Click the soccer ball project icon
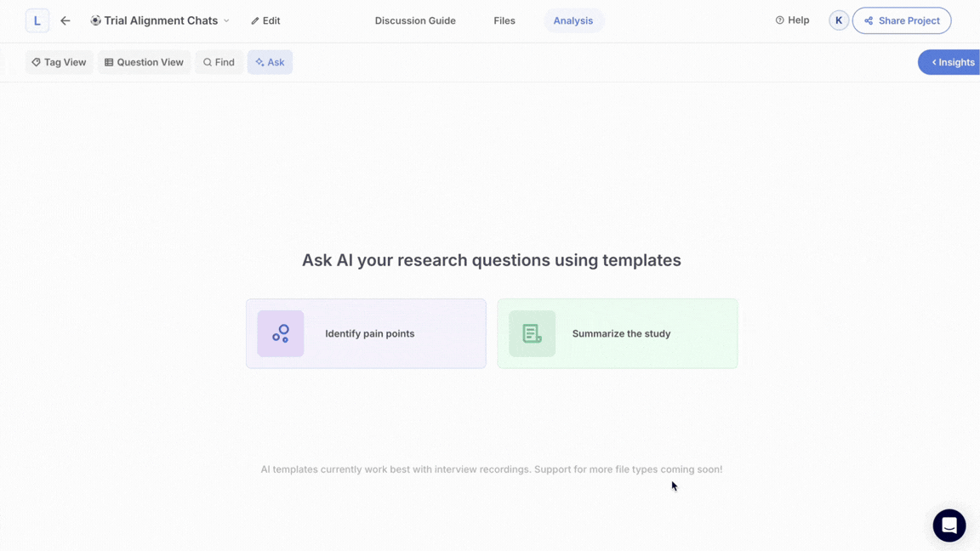Viewport: 980px width, 551px height. tap(95, 20)
